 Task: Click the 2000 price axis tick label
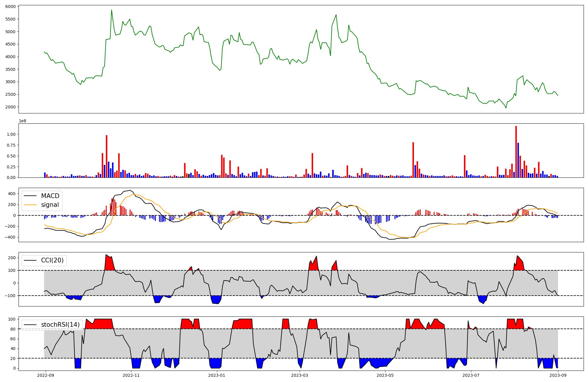coord(11,107)
